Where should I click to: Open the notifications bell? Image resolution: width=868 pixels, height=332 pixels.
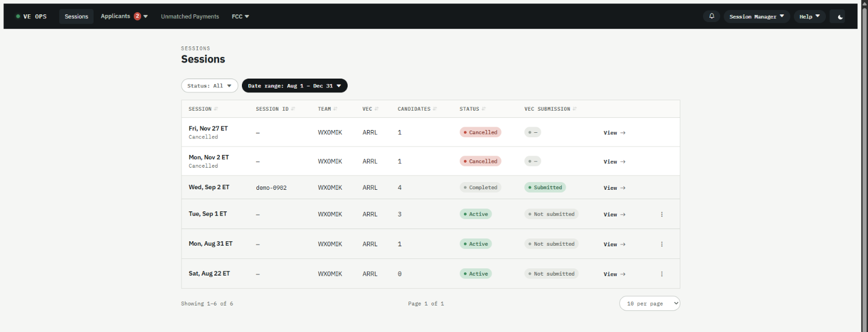pyautogui.click(x=711, y=17)
